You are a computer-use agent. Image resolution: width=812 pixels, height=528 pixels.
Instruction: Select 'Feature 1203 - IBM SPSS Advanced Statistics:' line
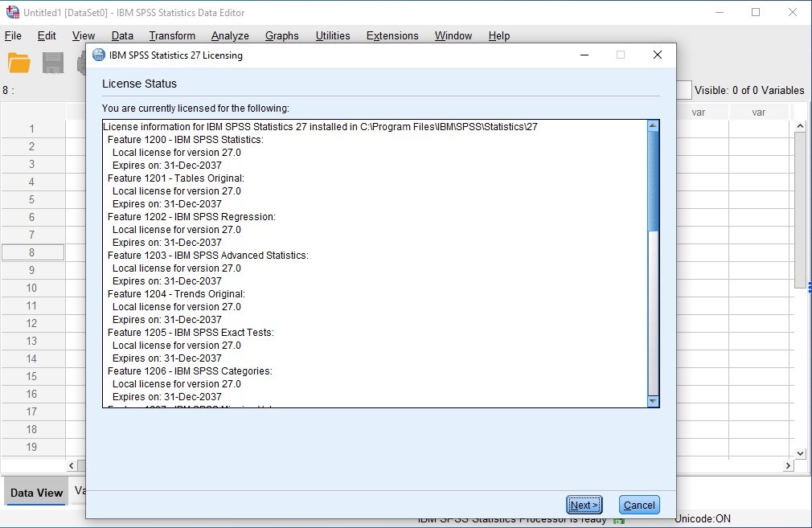click(x=207, y=256)
